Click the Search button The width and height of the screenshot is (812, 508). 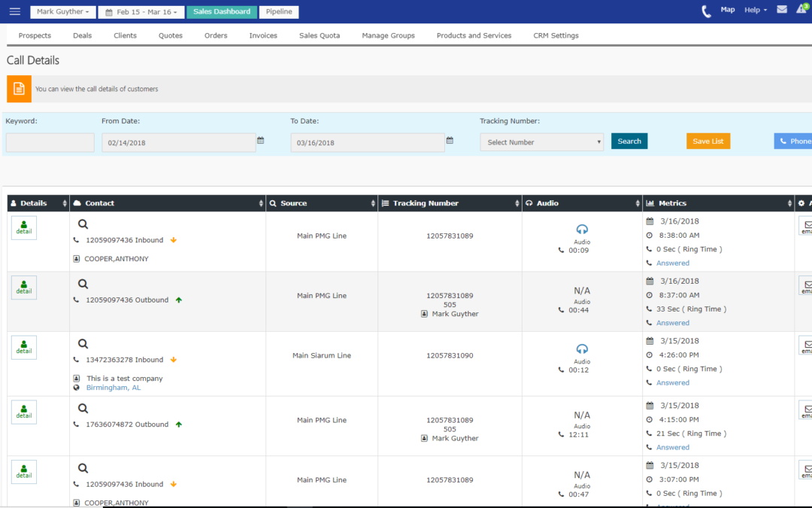(x=629, y=141)
